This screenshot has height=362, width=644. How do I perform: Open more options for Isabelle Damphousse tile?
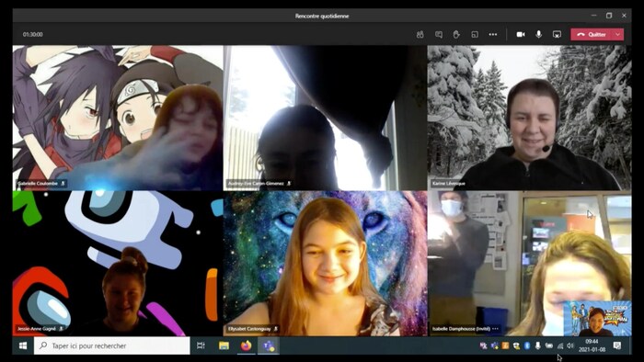click(x=495, y=329)
